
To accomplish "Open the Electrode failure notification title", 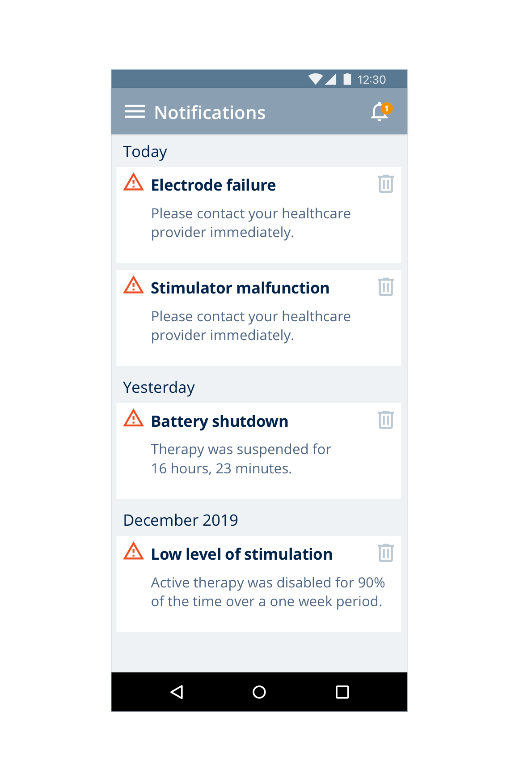I will (213, 185).
